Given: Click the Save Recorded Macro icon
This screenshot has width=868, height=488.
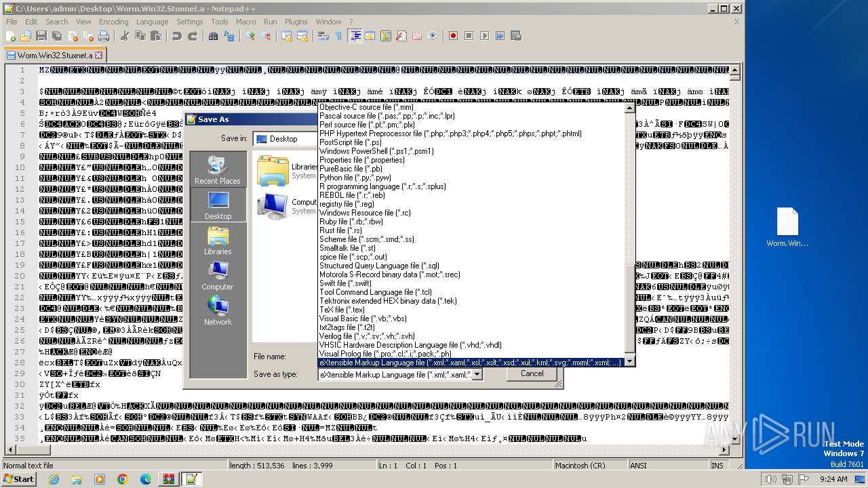Looking at the screenshot, I should pos(516,36).
